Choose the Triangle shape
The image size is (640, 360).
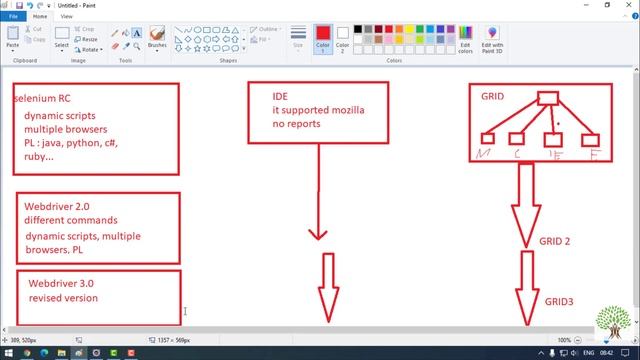236,30
